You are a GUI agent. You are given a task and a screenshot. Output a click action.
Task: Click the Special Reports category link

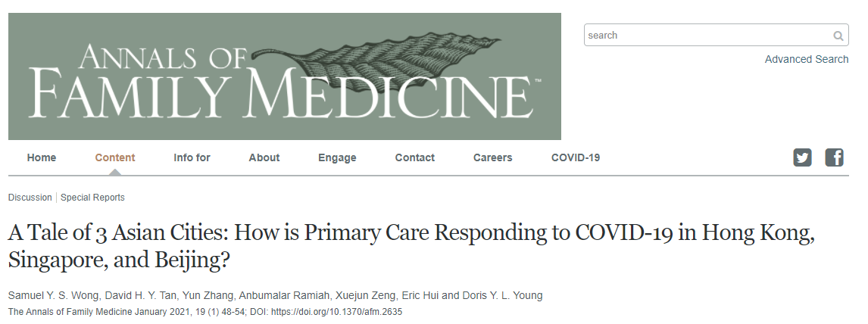[x=92, y=198]
